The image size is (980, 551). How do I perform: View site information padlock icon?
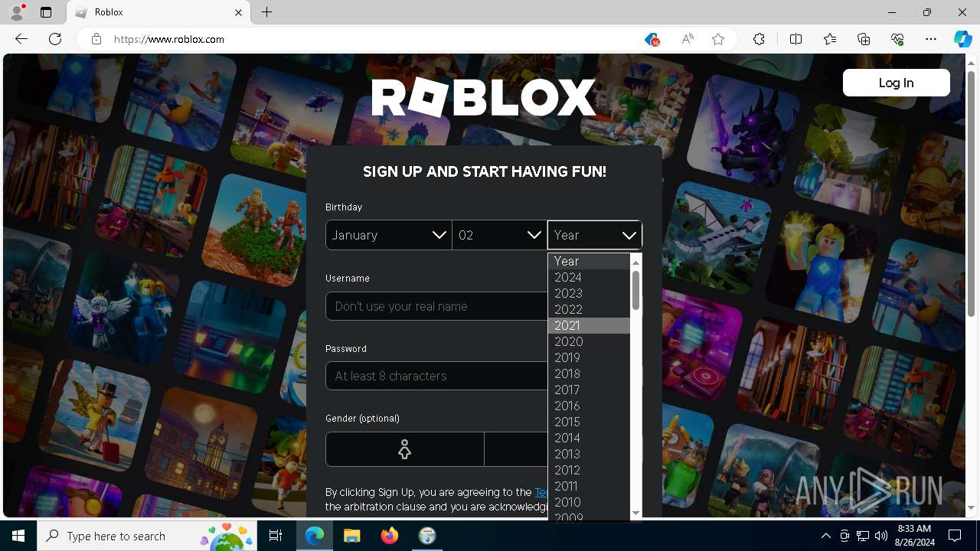(x=96, y=39)
